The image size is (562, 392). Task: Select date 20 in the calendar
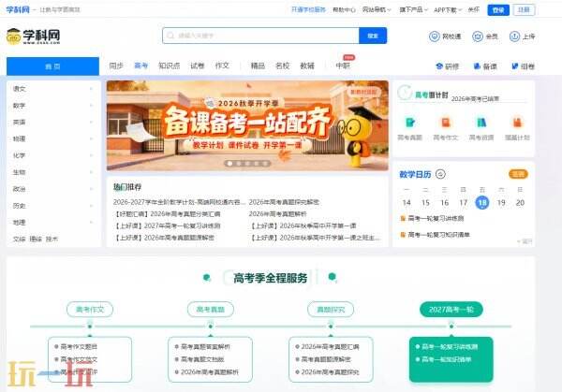click(x=520, y=203)
